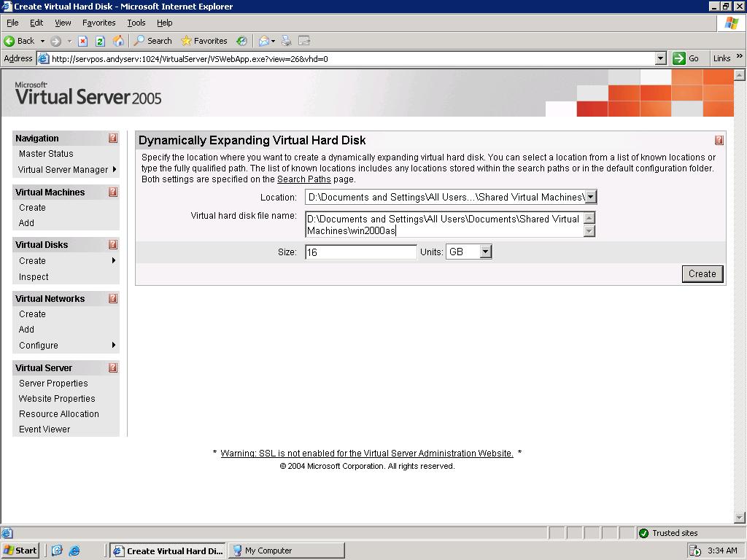This screenshot has height=560, width=747.
Task: Click the Virtual Disks Inspect link
Action: click(x=34, y=276)
